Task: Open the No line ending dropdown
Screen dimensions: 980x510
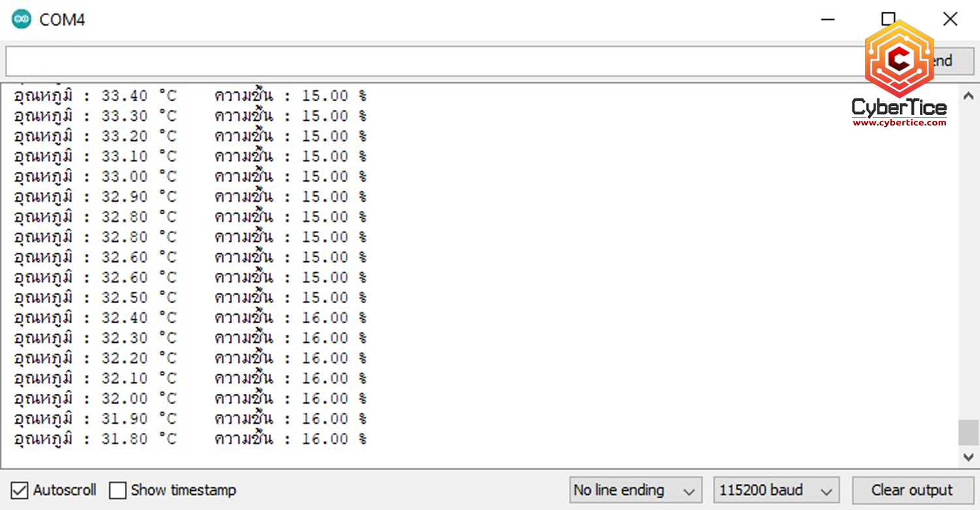Action: 635,490
